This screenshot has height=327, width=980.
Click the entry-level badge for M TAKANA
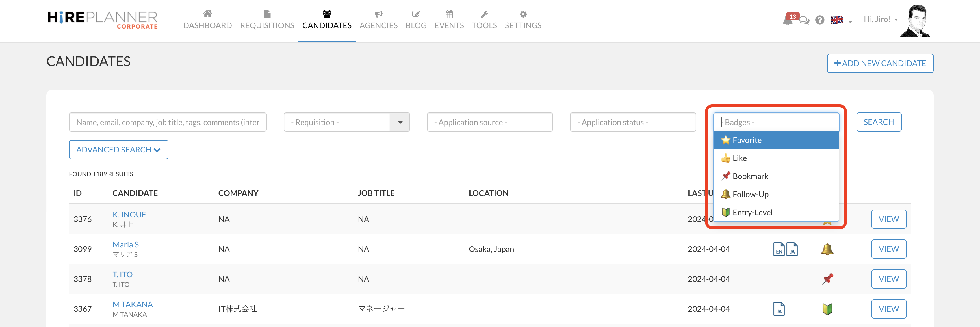tap(827, 309)
